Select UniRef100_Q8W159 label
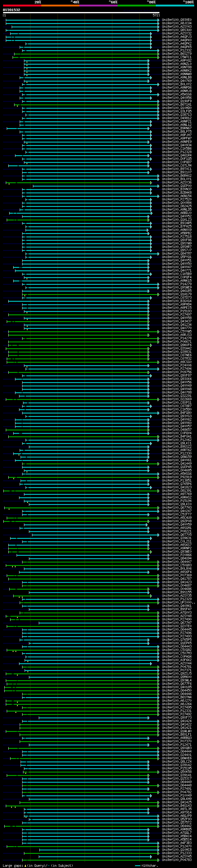 tap(177, 457)
